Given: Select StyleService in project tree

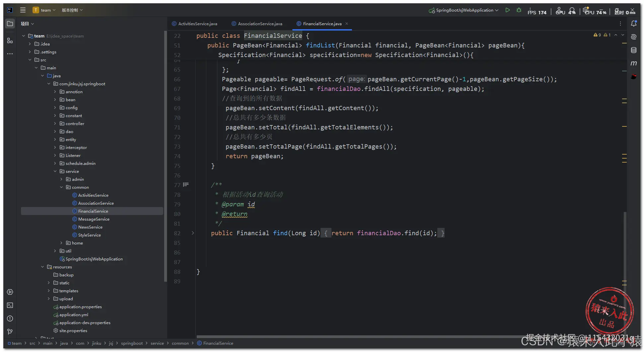Looking at the screenshot, I should [x=90, y=235].
